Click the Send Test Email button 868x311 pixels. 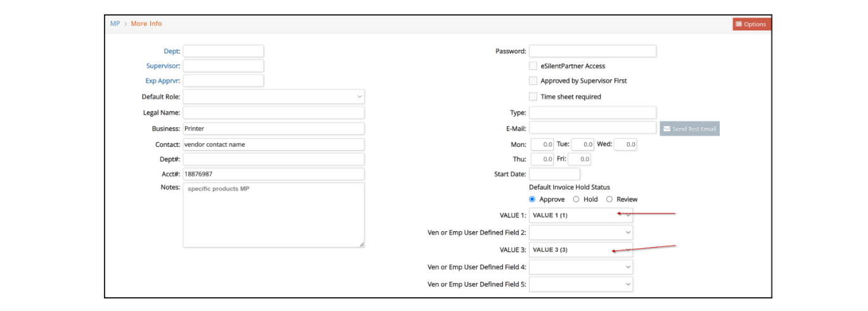pos(689,129)
